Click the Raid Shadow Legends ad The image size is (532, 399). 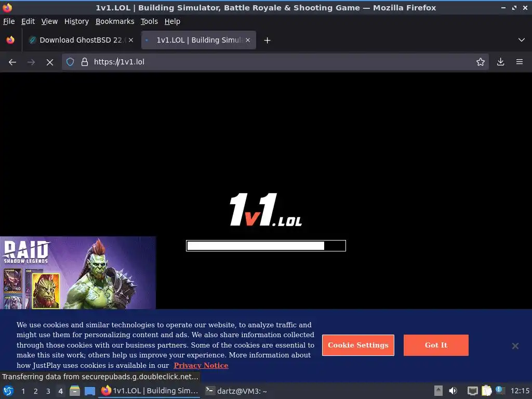[78, 273]
